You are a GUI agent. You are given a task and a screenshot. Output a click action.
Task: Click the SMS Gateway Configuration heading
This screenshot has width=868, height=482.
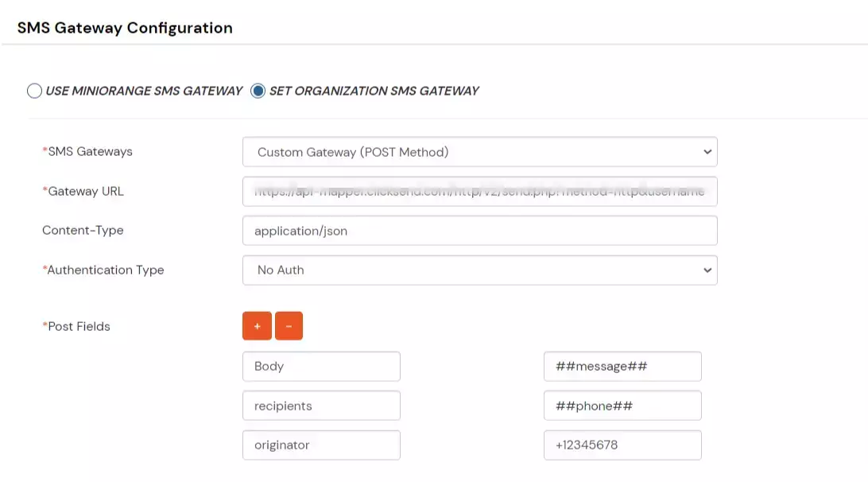tap(124, 27)
